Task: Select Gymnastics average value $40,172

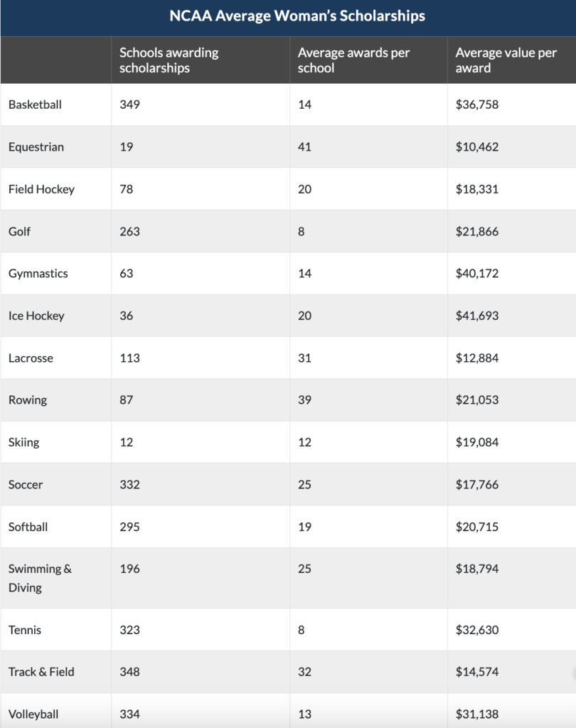Action: 477,273
